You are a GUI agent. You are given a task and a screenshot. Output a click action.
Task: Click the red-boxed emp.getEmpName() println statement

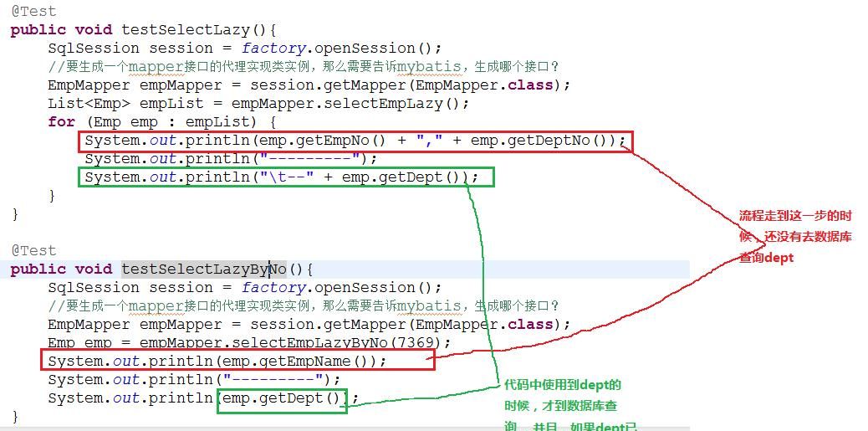[237, 361]
